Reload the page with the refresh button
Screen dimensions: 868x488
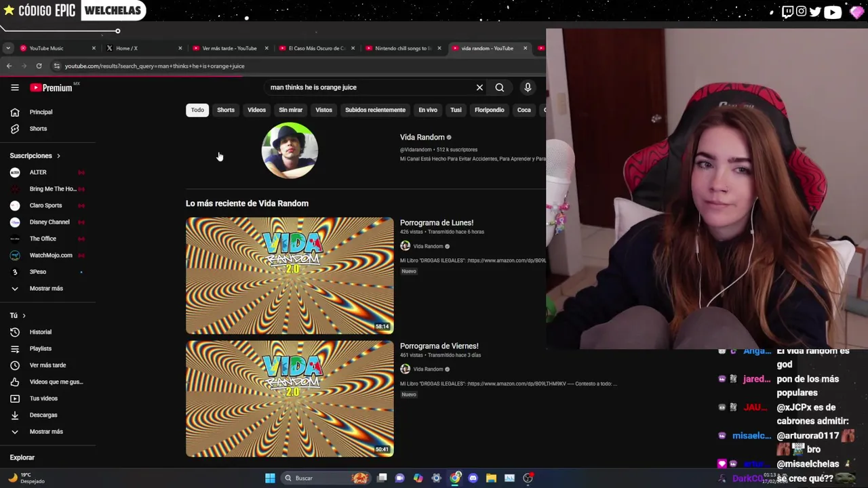39,66
